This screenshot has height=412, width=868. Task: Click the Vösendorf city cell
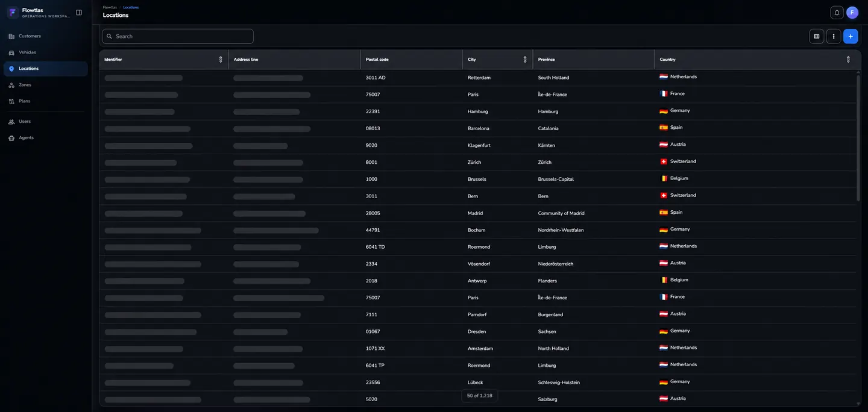(x=479, y=264)
